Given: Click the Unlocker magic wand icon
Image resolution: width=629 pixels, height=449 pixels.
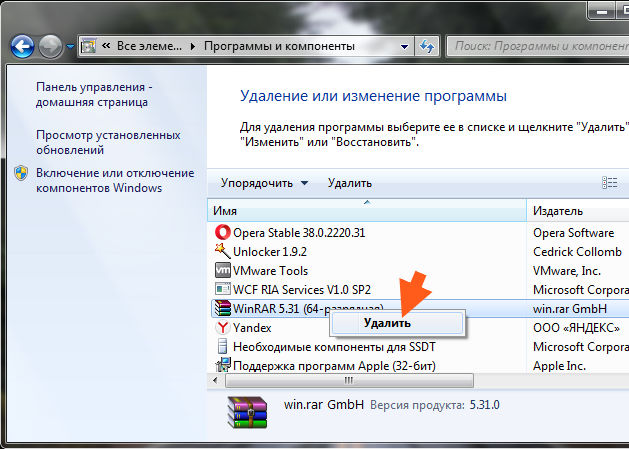Looking at the screenshot, I should (x=223, y=251).
